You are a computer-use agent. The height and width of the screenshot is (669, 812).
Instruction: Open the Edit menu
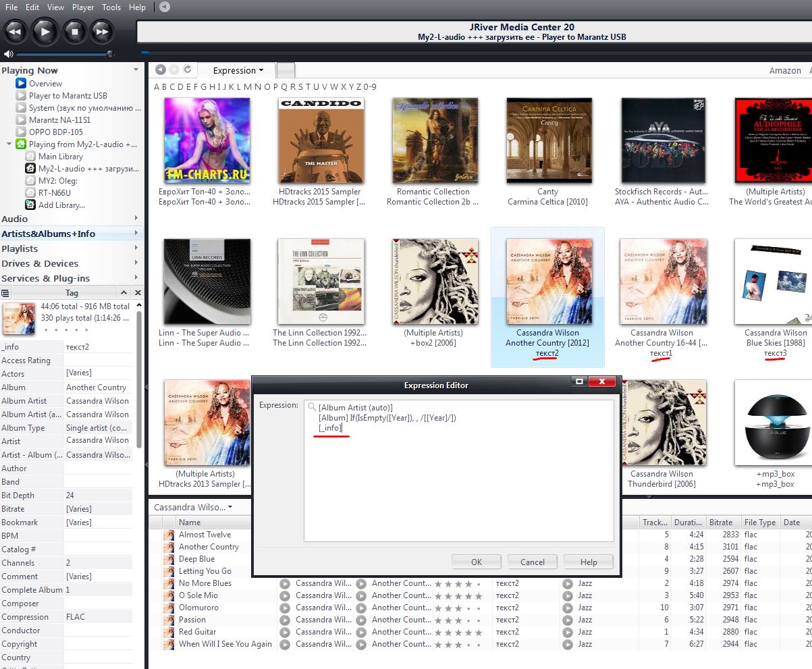tap(32, 7)
